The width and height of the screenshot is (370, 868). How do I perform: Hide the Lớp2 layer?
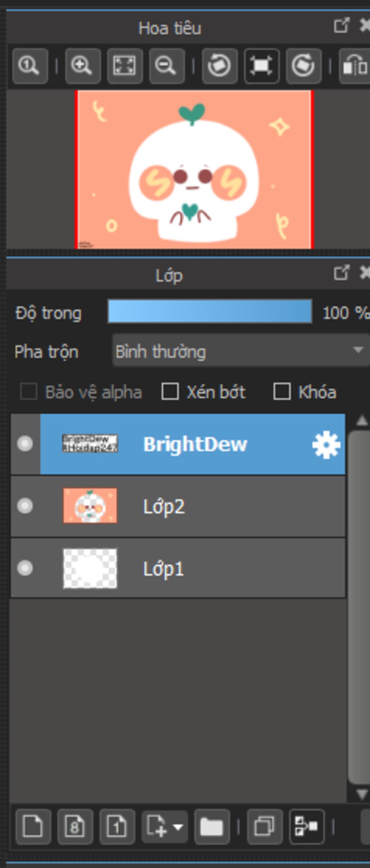[25, 505]
